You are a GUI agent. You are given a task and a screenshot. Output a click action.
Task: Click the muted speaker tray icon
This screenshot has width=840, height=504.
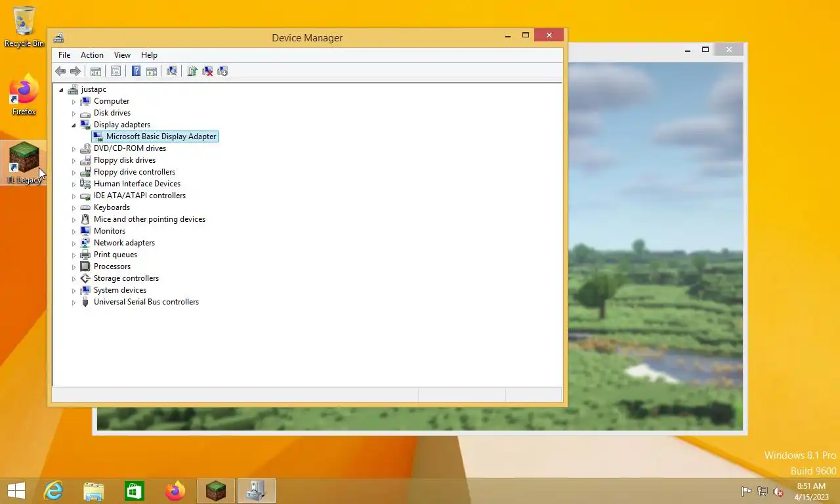coord(778,492)
